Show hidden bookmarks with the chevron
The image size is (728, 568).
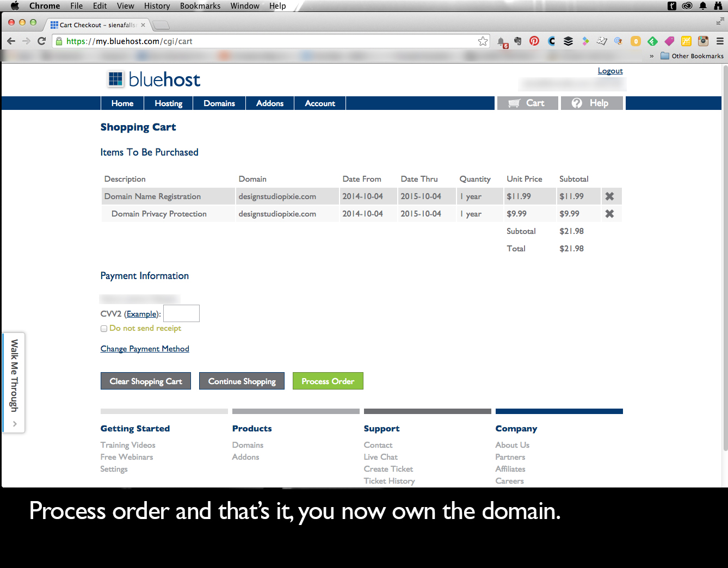click(x=651, y=56)
